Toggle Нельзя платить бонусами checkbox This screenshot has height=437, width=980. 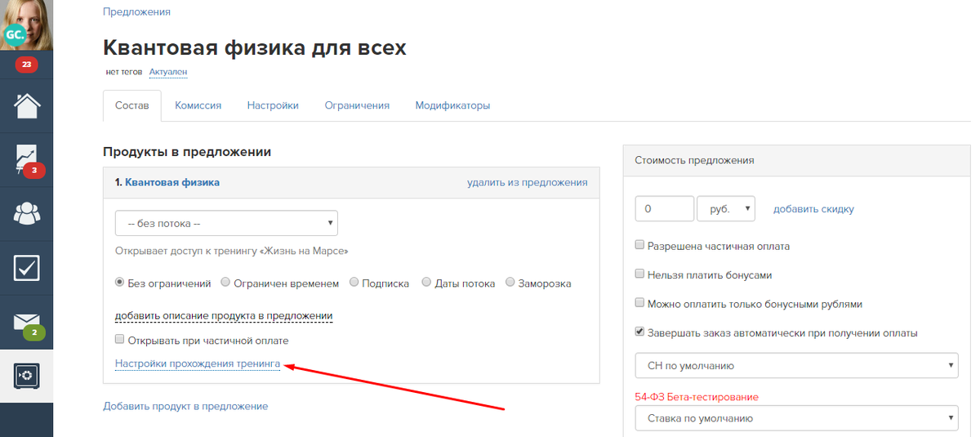coord(639,274)
